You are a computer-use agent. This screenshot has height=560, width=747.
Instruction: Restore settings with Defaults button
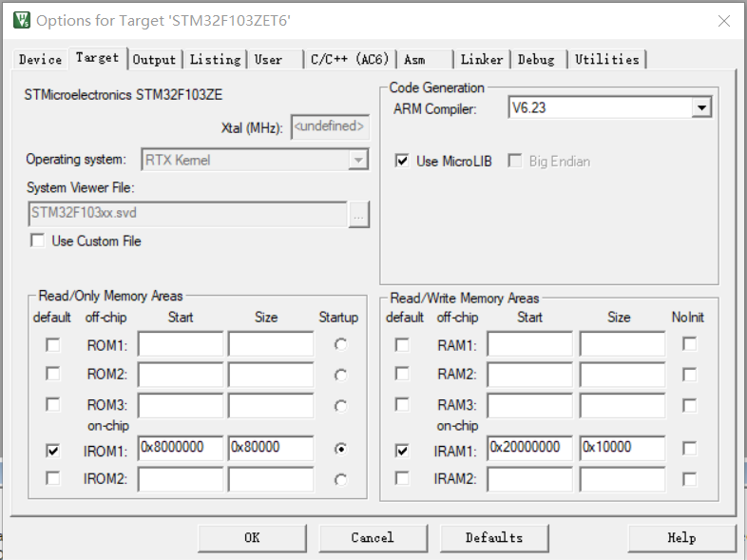[x=494, y=537]
